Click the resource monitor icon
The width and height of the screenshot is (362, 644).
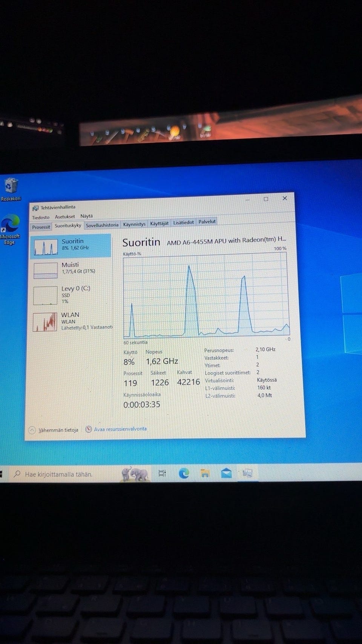tap(89, 429)
